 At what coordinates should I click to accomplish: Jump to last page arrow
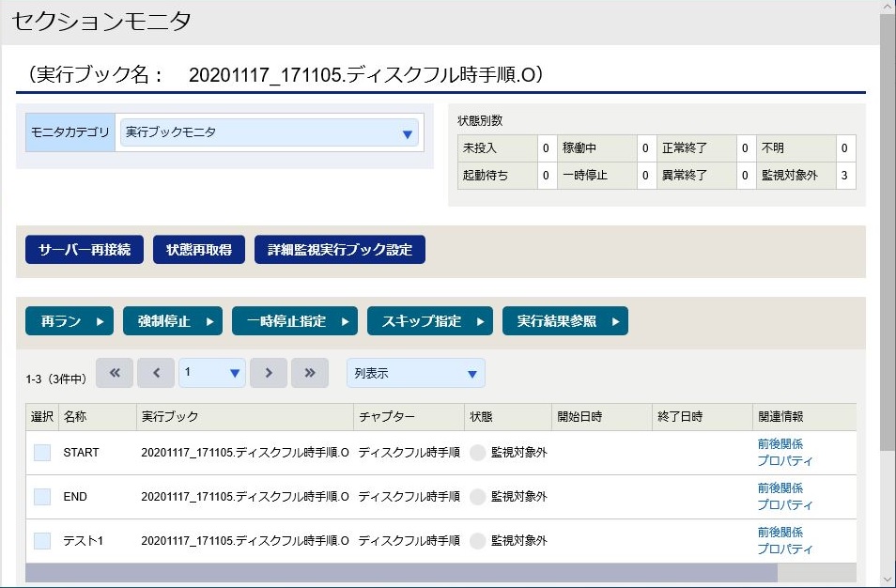point(310,373)
